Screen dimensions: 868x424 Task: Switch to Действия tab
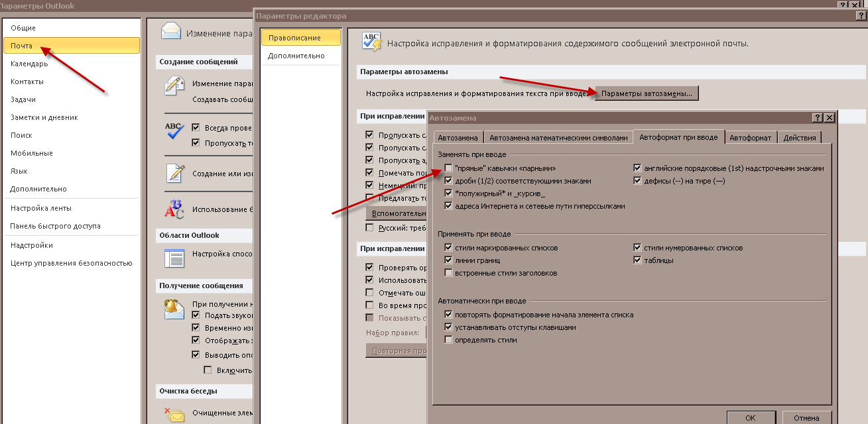point(800,138)
